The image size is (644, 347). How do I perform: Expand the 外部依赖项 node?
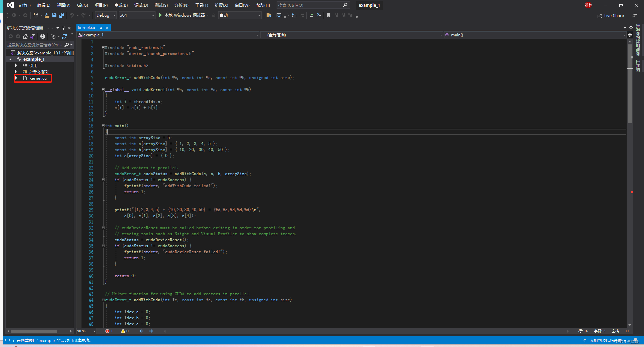pyautogui.click(x=16, y=71)
